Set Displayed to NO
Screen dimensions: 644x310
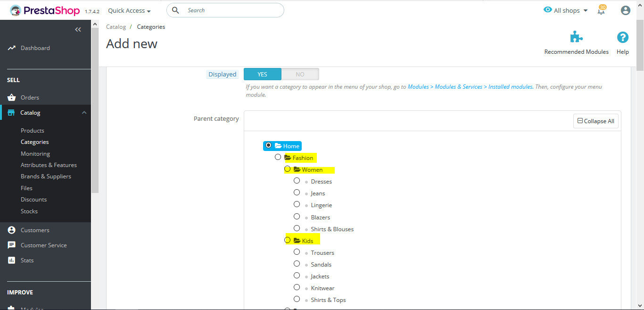[x=300, y=74]
